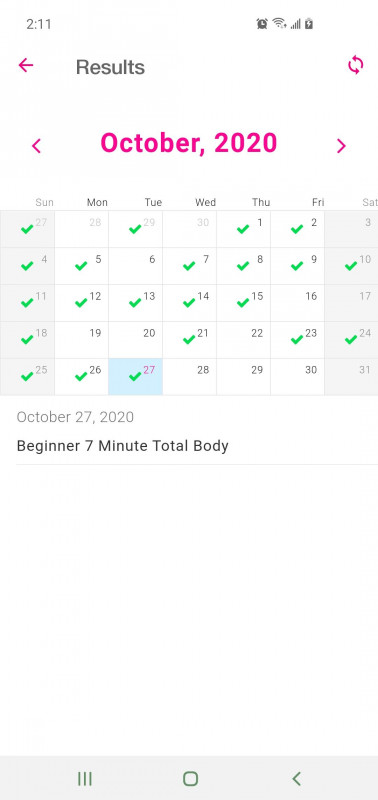
Task: Select previous-month day September 29
Action: (x=136, y=229)
